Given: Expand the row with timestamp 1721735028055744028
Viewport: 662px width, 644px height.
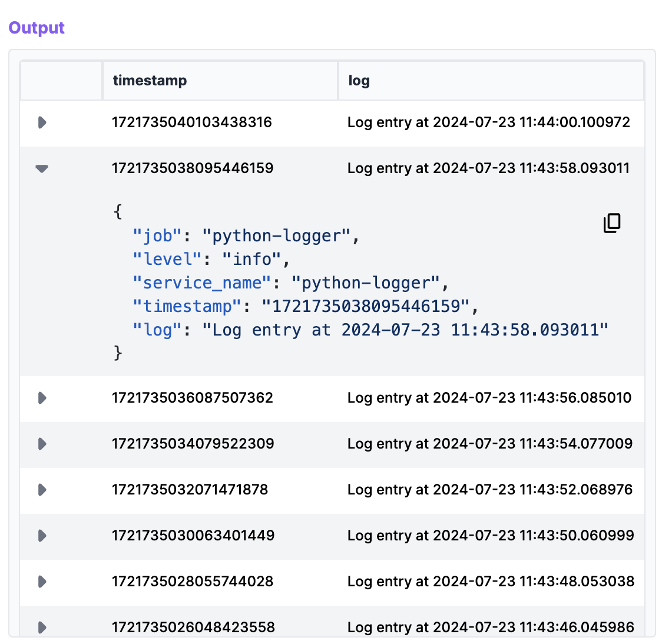Looking at the screenshot, I should (42, 582).
